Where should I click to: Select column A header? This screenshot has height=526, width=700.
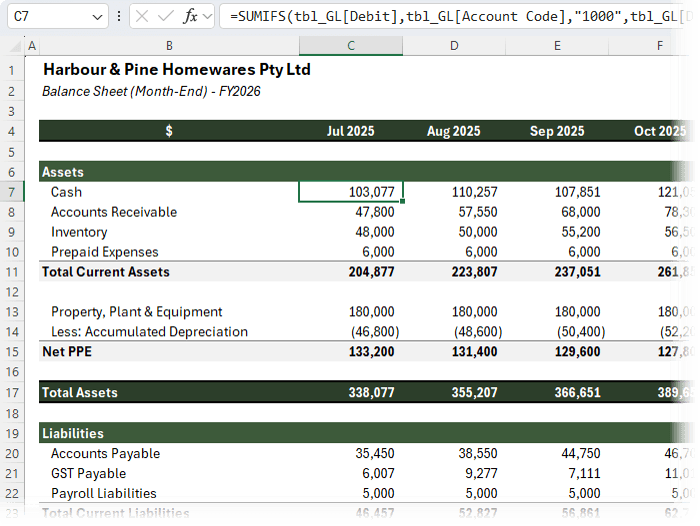[x=32, y=46]
